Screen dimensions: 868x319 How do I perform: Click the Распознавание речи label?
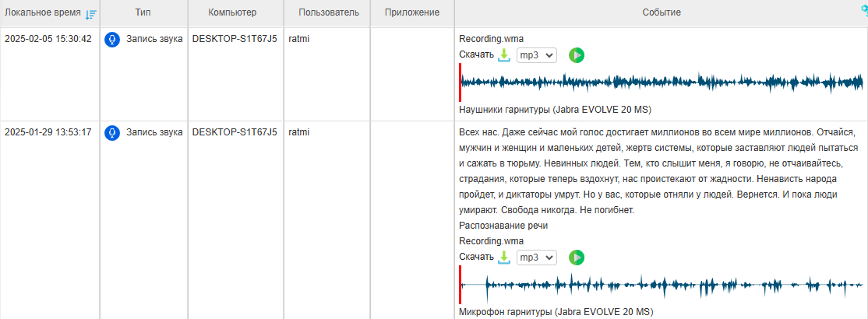503,226
